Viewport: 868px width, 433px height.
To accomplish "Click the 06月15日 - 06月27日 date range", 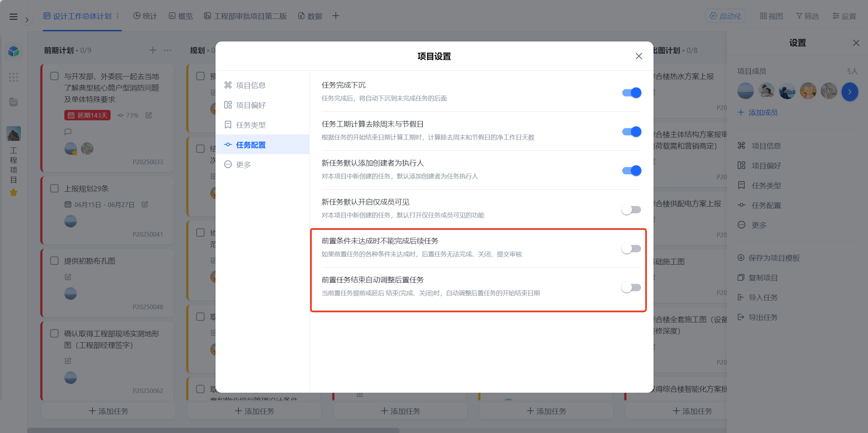I will click(99, 205).
